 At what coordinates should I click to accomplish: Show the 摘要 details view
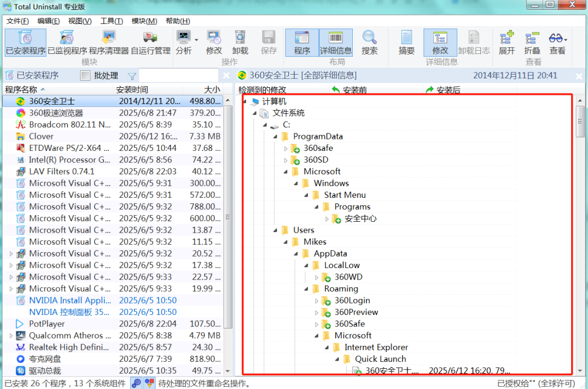407,42
